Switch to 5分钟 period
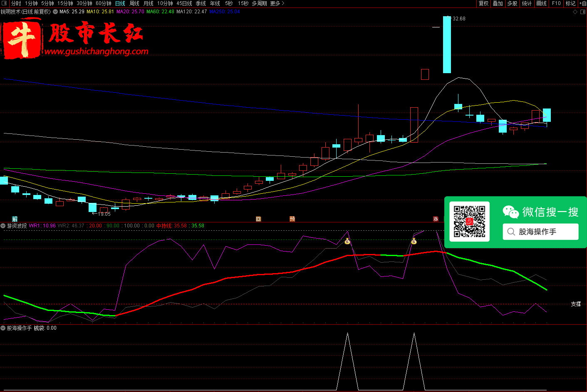This screenshot has width=587, height=392. coord(47,3)
